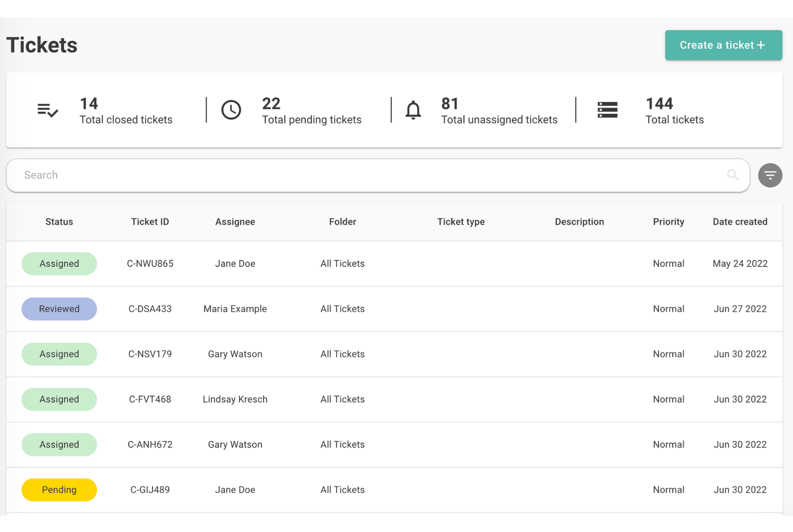Sort by the Priority column header
The image size is (793, 532).
[x=668, y=222]
